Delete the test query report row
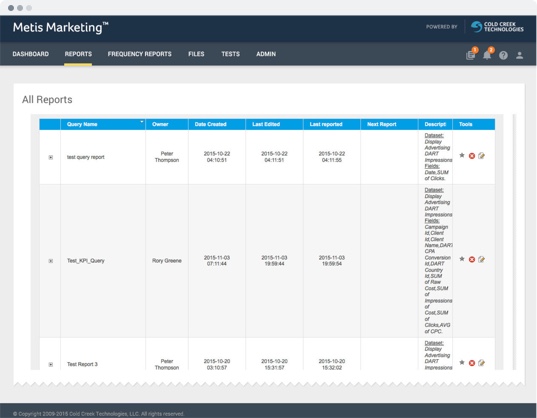The width and height of the screenshot is (537, 418). (x=472, y=156)
